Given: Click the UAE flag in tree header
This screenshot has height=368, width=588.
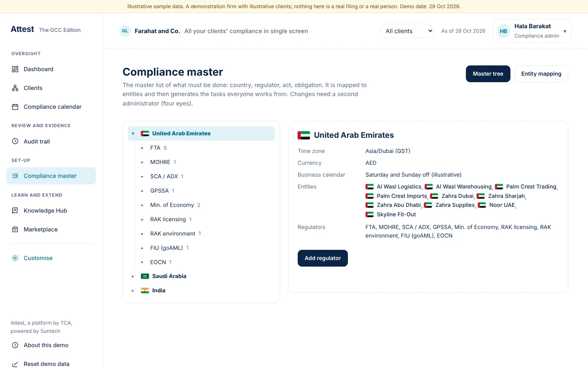Looking at the screenshot, I should coord(145,134).
